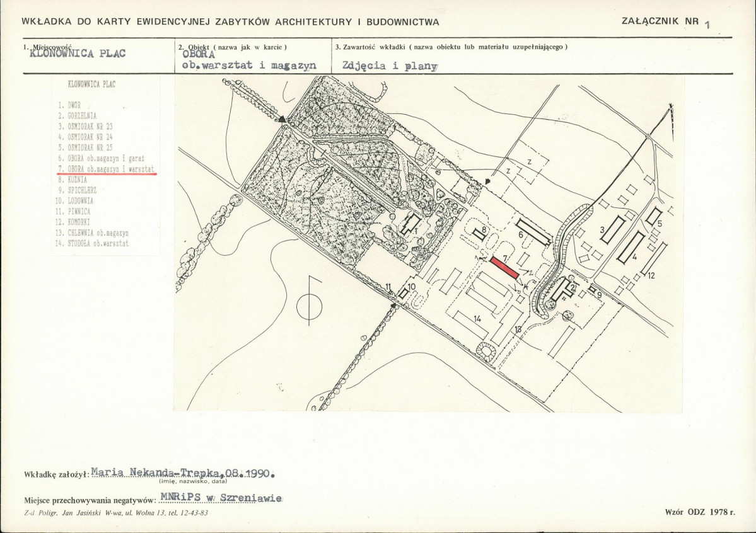Click building number 4 label on the site map
This screenshot has height=533, width=756.
pos(634,257)
